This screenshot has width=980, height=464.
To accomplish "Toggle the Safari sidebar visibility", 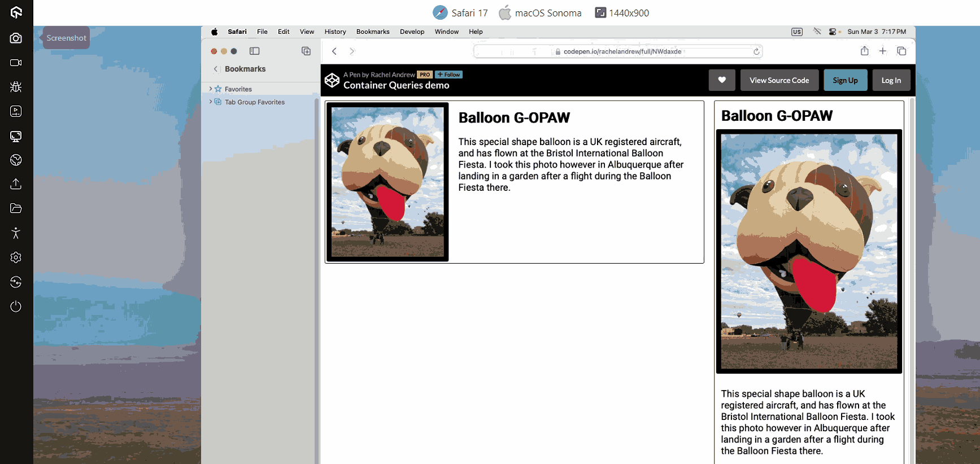I will [x=254, y=51].
